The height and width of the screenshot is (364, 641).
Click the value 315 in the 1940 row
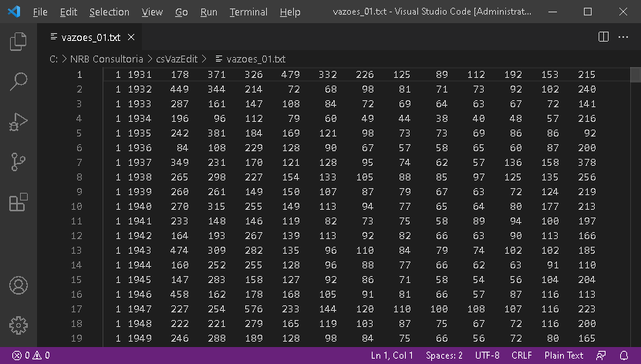click(216, 207)
